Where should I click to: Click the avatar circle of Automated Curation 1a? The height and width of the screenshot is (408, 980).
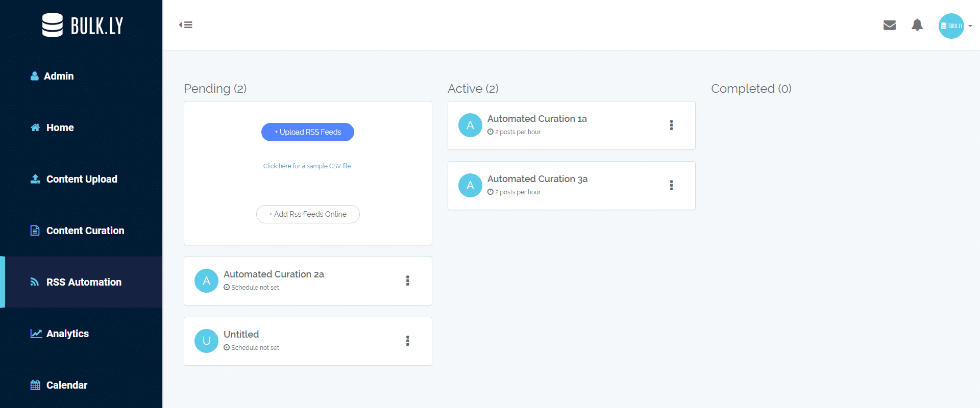(470, 125)
